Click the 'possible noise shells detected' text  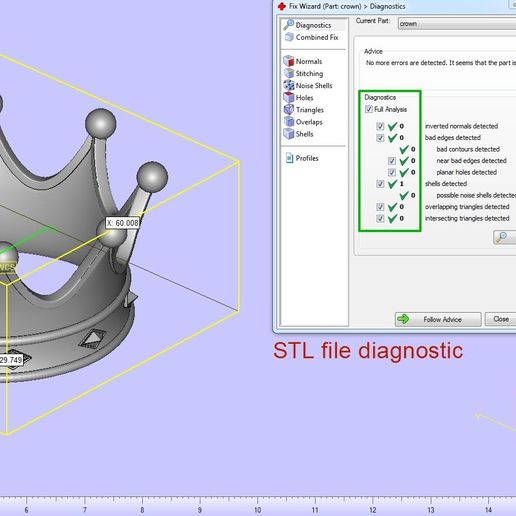(476, 195)
